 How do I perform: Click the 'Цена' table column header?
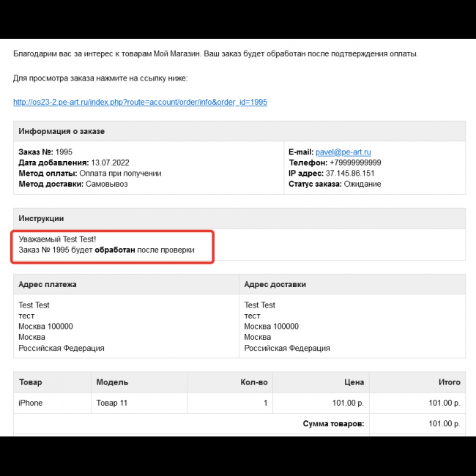click(x=354, y=382)
